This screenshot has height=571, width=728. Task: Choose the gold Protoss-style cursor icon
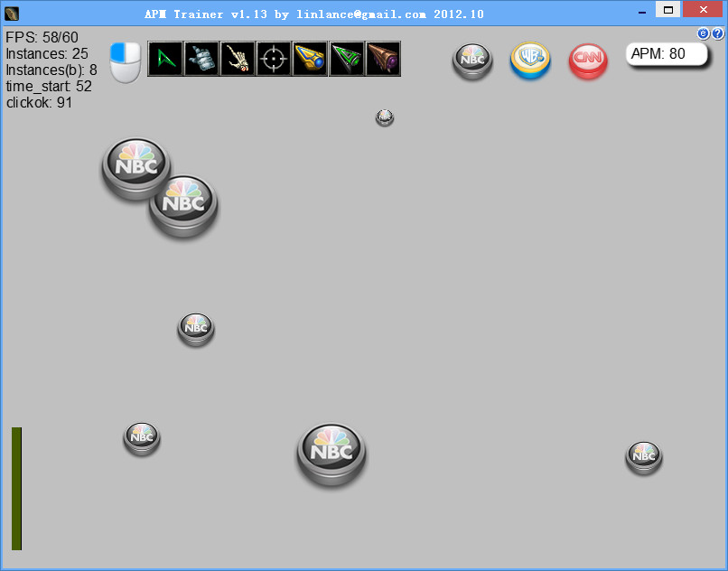(310, 59)
